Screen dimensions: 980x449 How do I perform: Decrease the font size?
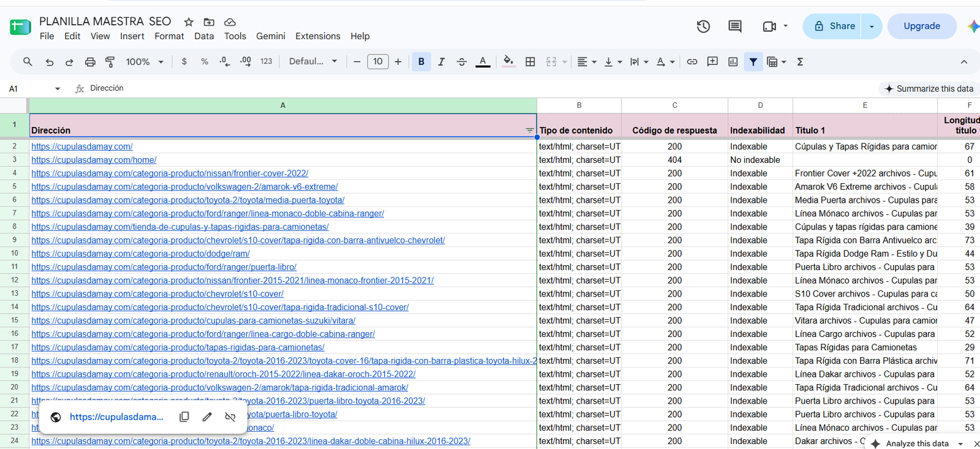point(357,62)
